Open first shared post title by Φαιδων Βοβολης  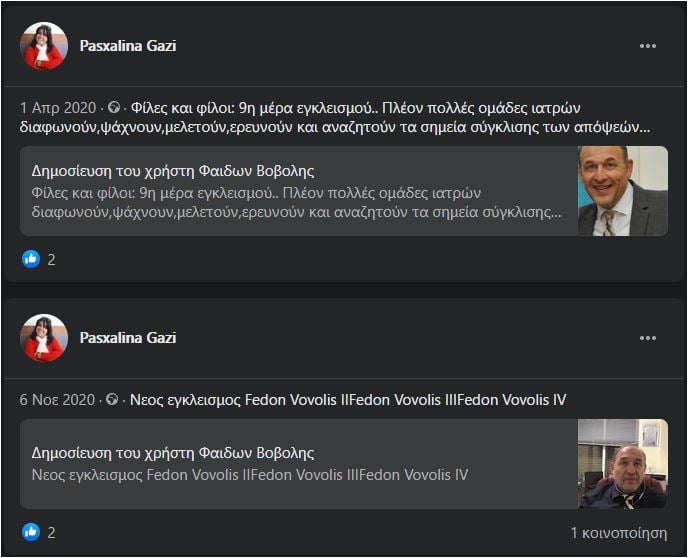coord(173,171)
